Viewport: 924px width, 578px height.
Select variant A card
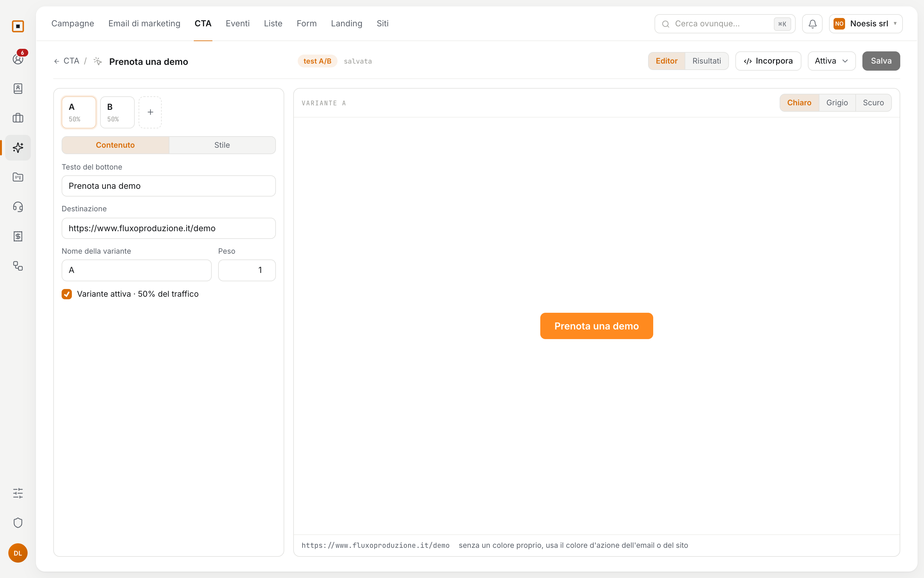79,112
